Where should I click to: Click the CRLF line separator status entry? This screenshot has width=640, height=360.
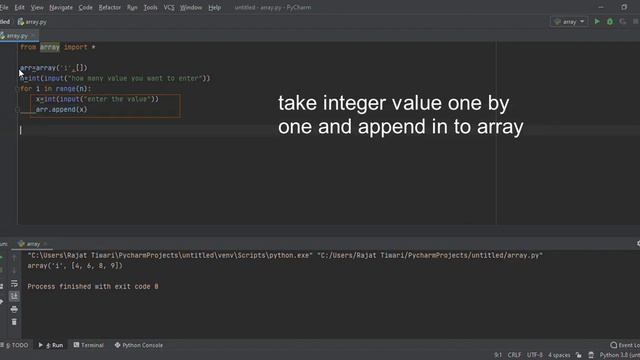pos(514,355)
